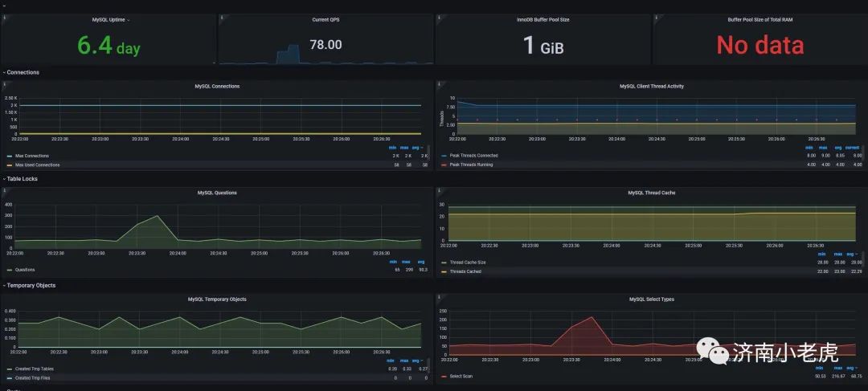Sort MySQL Client Thread Activity legend by current
Screen dimensions: 868x391
[853, 148]
